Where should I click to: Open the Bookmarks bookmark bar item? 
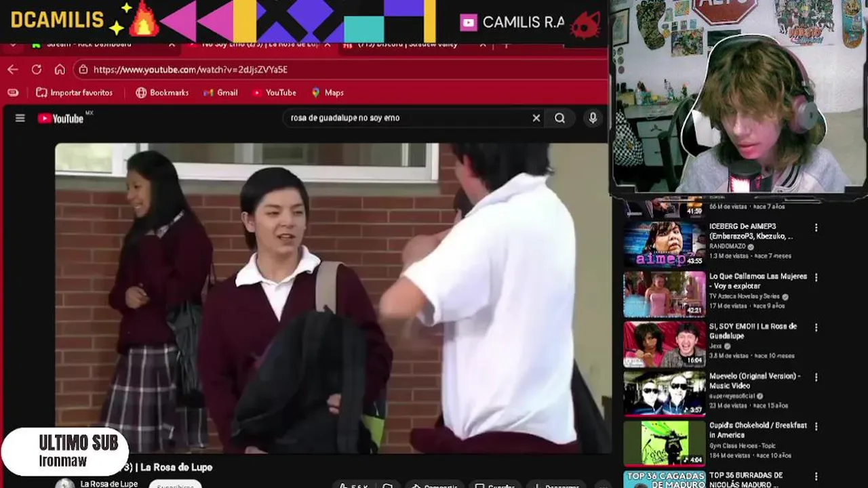(162, 93)
